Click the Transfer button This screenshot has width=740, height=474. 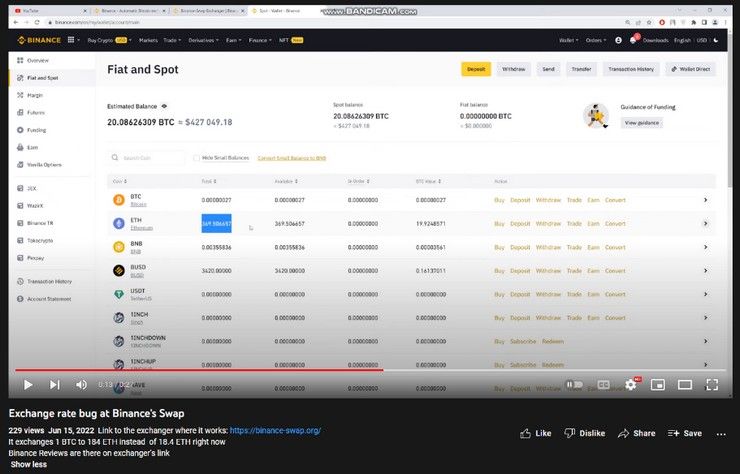pos(581,69)
